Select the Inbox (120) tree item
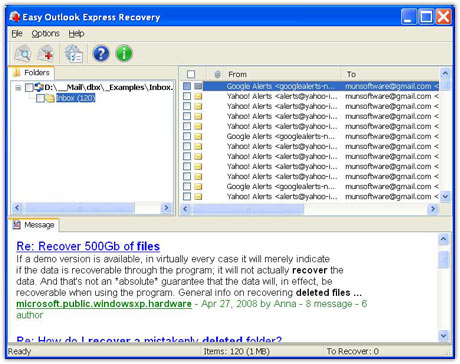The height and width of the screenshot is (364, 460). tap(76, 98)
